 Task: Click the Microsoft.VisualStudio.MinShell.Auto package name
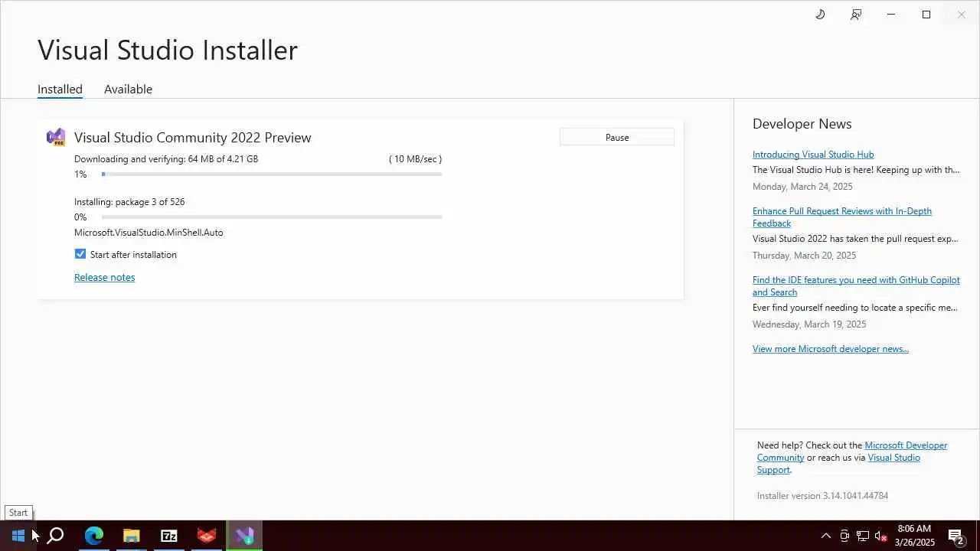coord(149,233)
